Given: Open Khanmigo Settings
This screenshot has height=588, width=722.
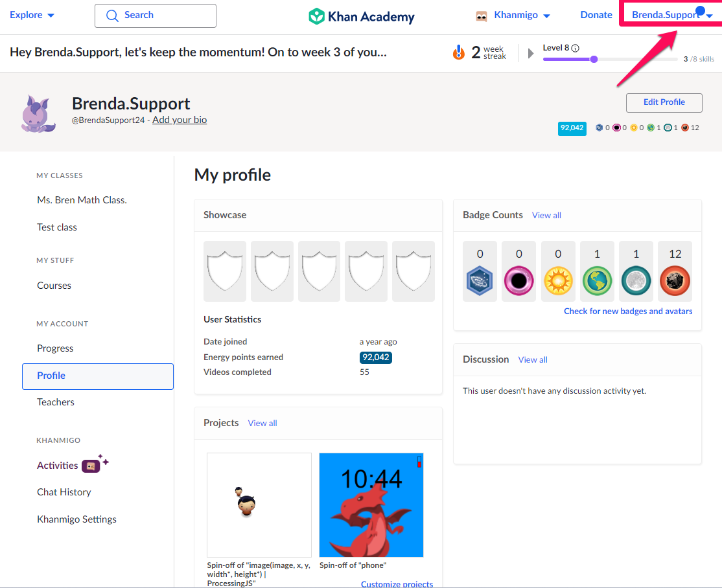Looking at the screenshot, I should (77, 519).
